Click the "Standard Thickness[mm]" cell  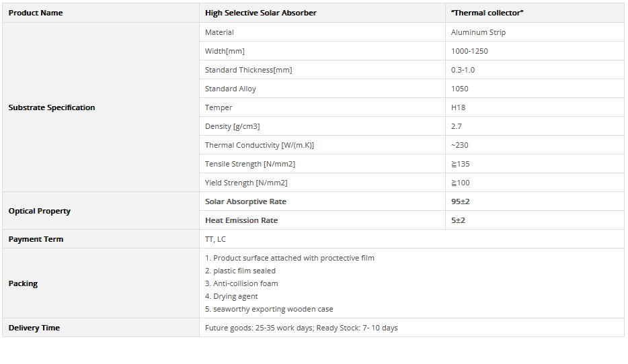(x=248, y=70)
